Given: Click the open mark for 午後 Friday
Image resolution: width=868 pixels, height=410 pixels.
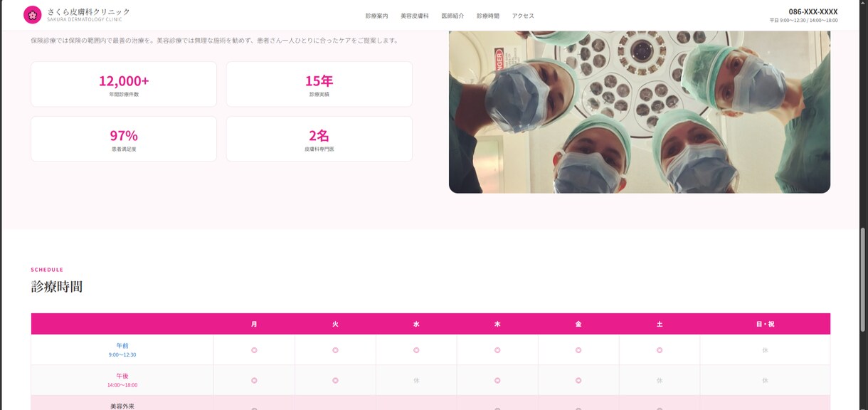Looking at the screenshot, I should click(x=578, y=381).
